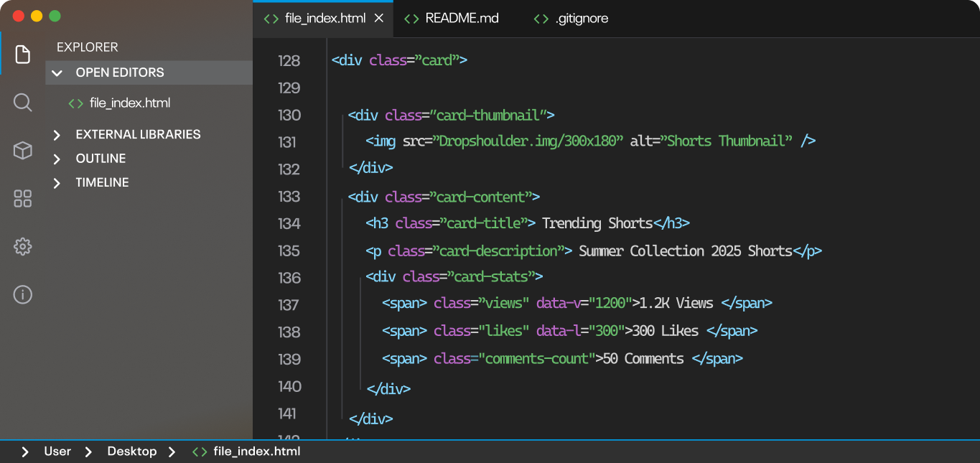
Task: Click the macOS green maximize window button
Action: 55,16
